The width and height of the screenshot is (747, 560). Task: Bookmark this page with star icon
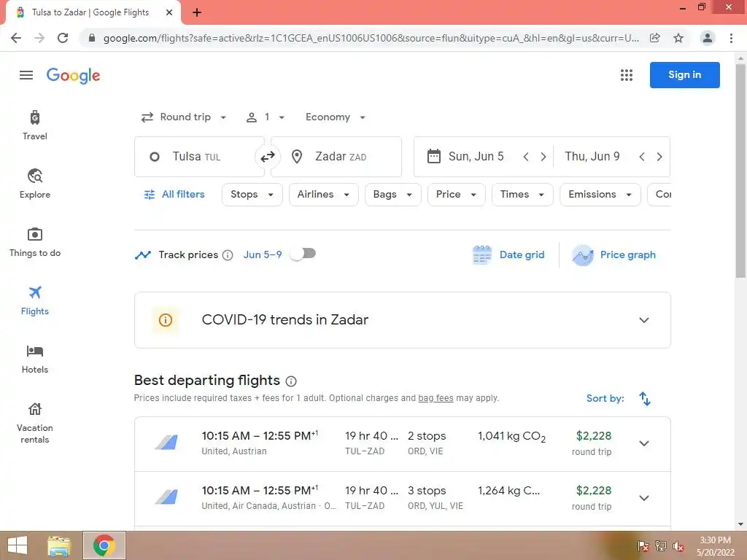678,38
